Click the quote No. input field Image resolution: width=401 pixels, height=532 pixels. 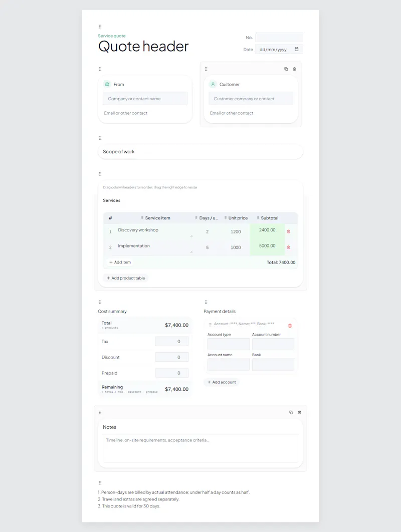(x=279, y=38)
